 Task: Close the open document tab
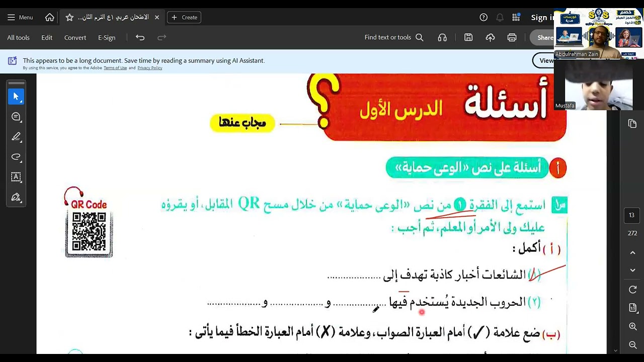(156, 17)
